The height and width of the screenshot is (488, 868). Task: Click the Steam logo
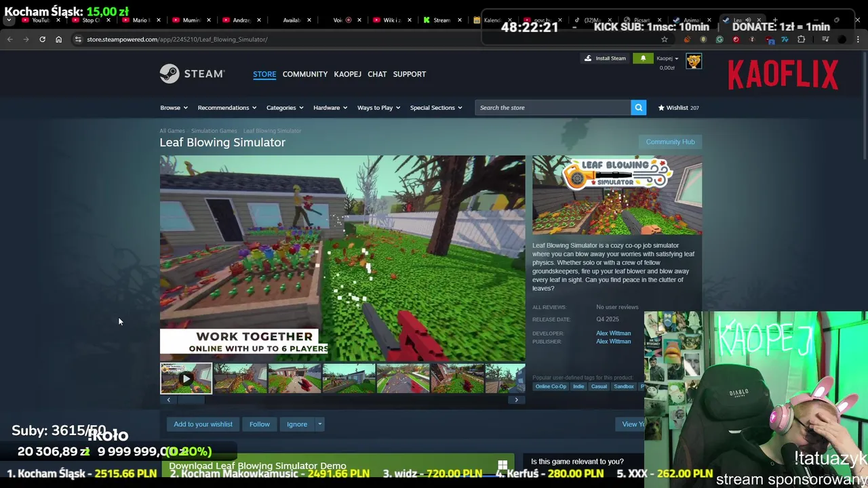pyautogui.click(x=192, y=74)
